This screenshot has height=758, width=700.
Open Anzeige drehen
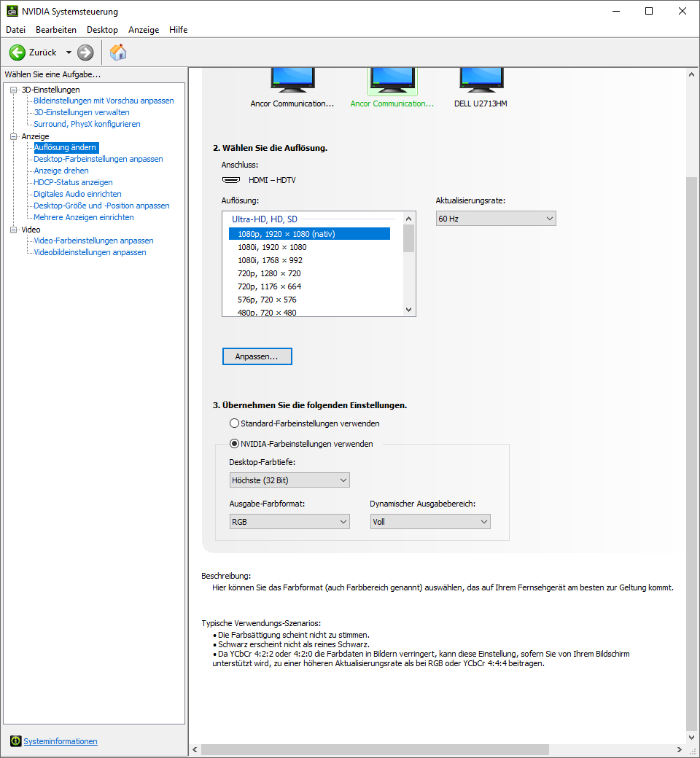pos(61,171)
